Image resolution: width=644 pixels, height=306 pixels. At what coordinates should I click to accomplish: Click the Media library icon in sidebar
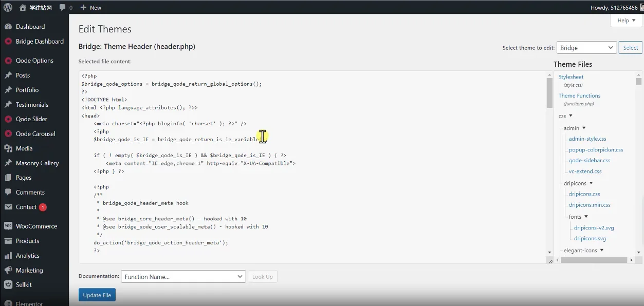click(9, 148)
